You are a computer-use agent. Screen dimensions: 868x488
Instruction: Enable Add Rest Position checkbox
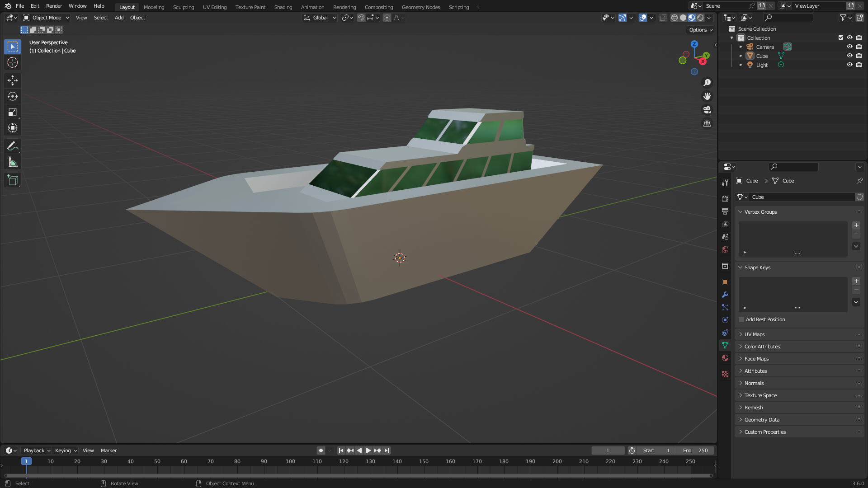point(741,319)
